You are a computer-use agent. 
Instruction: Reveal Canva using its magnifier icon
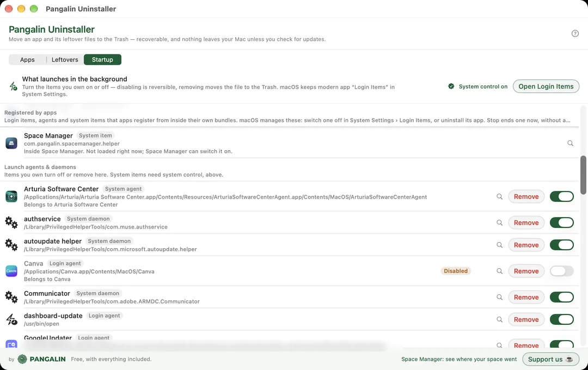click(x=499, y=271)
